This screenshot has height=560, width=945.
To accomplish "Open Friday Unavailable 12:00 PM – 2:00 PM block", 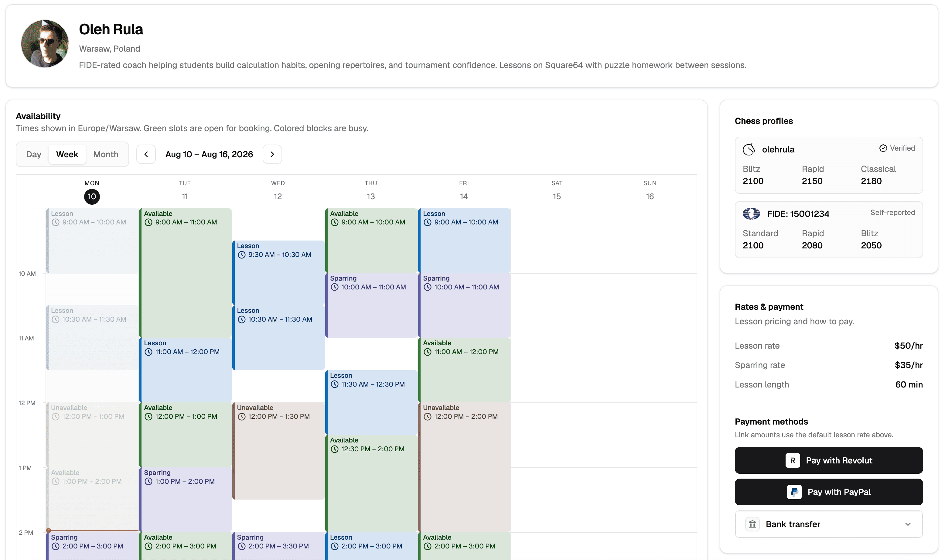I will (464, 467).
